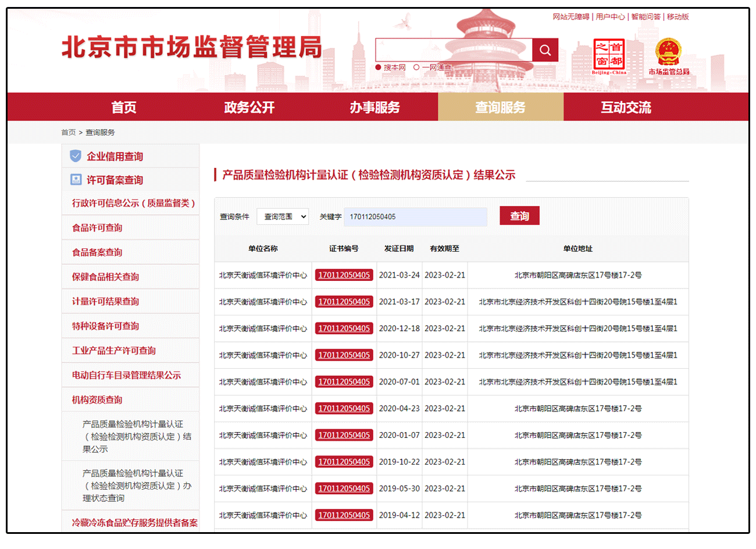Screen dimensions: 756x549
Task: Switch to 移动版 via top link
Action: pyautogui.click(x=678, y=17)
